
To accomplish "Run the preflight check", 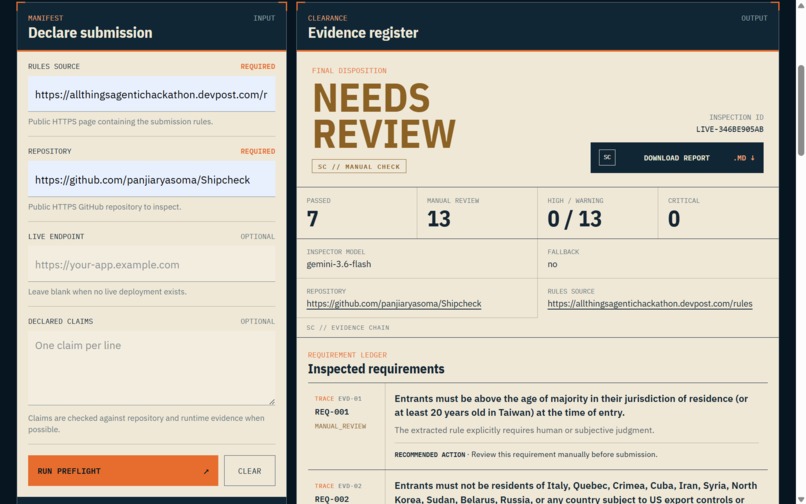I will coord(123,471).
